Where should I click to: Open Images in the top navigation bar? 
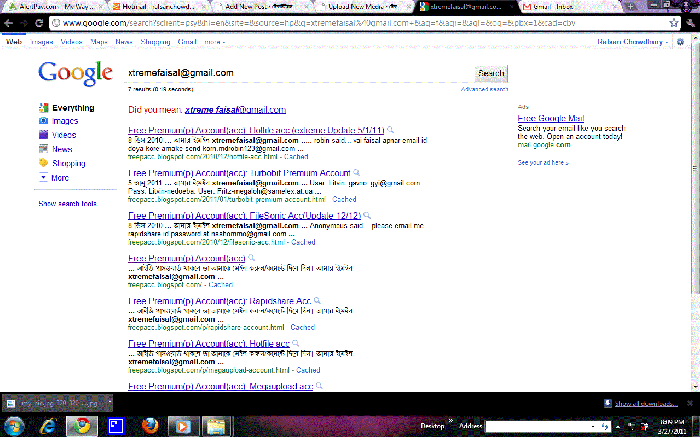[x=42, y=42]
